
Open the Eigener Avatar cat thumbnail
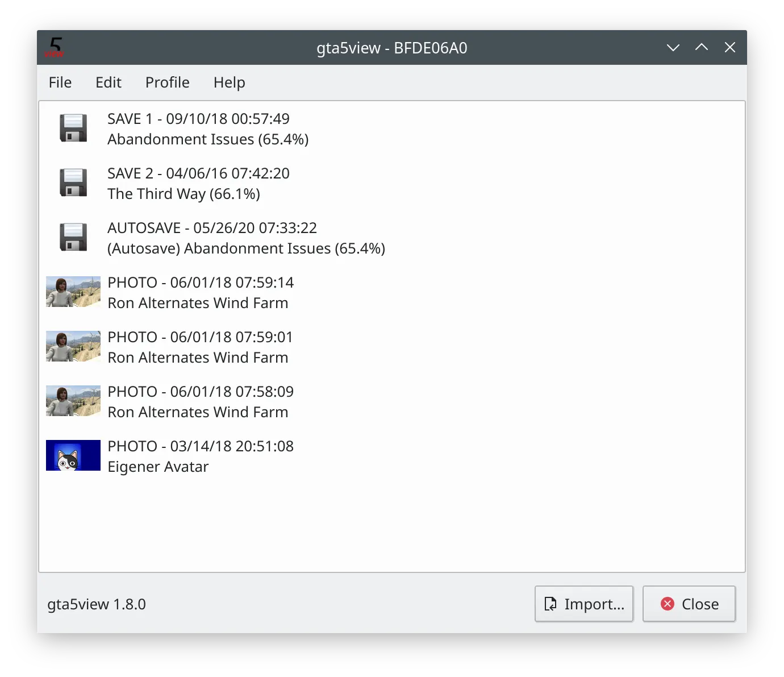pos(73,455)
